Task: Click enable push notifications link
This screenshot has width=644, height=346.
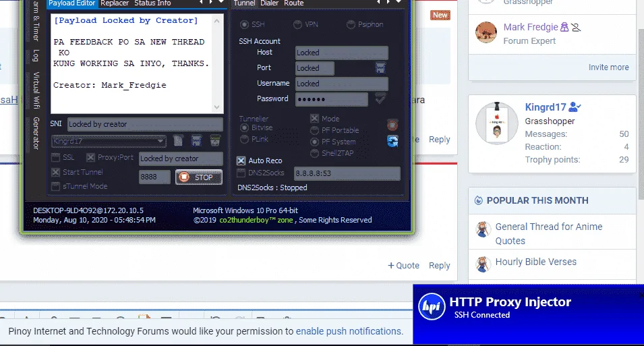Action: click(x=348, y=331)
